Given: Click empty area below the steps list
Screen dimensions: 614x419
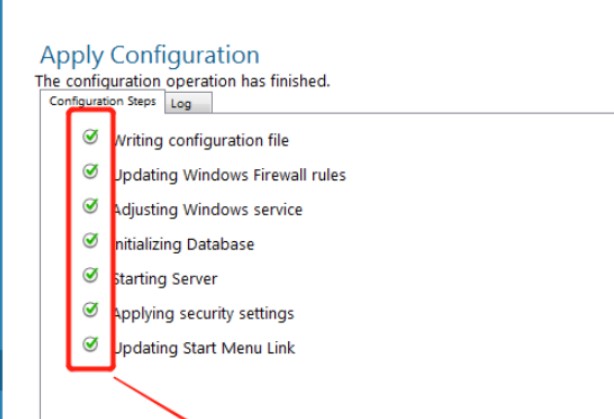Looking at the screenshot, I should 400,390.
